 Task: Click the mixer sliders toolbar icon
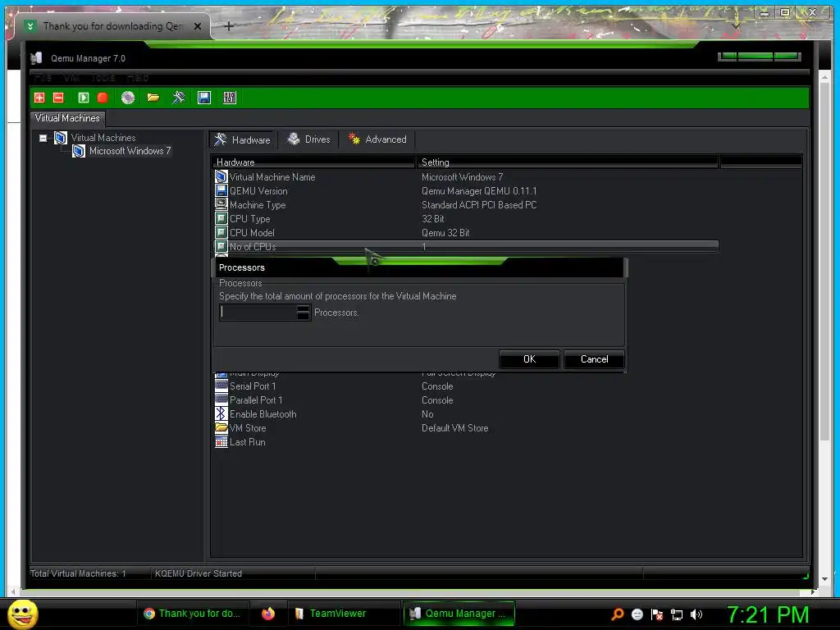230,98
